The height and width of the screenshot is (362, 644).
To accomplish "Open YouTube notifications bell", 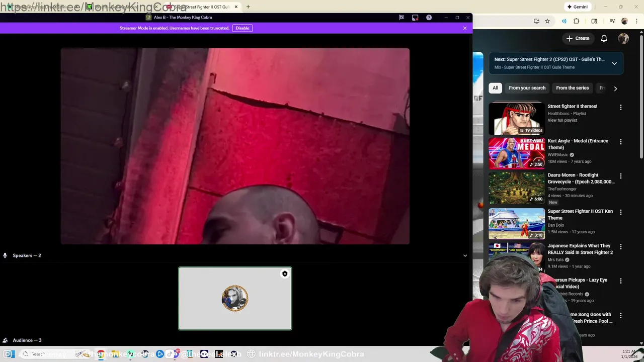I will pyautogui.click(x=604, y=39).
